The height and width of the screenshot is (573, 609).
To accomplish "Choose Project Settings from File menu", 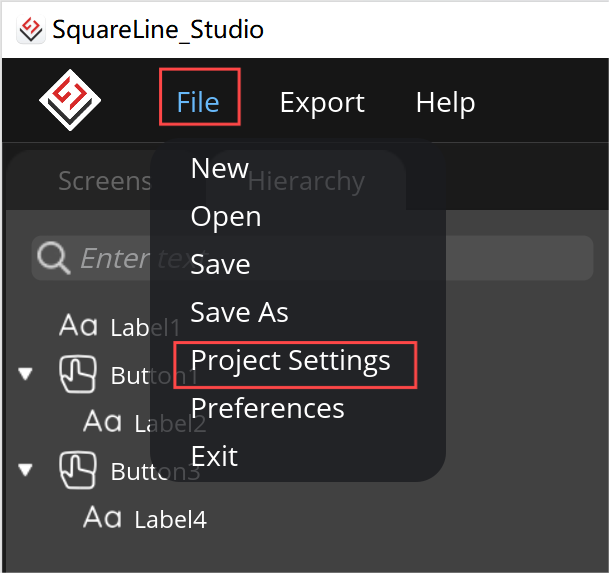I will (291, 361).
